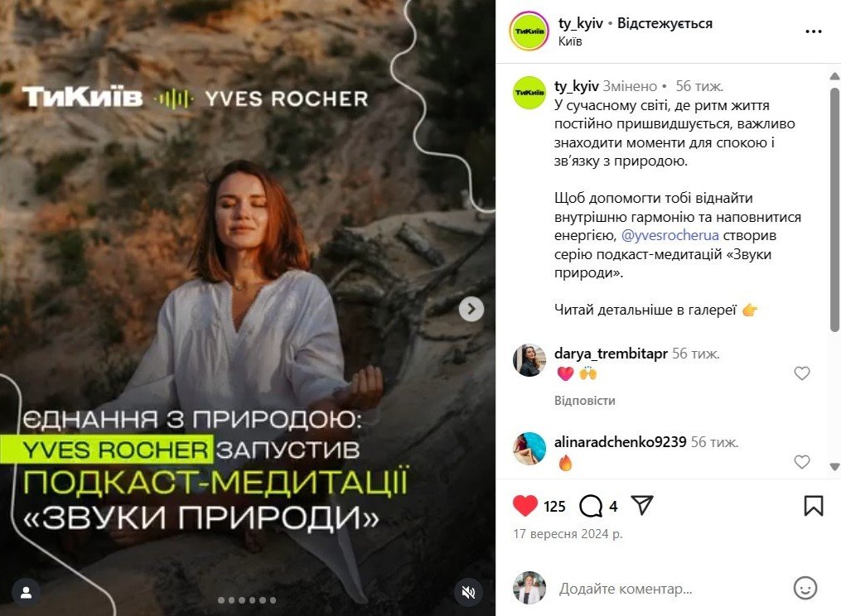
Task: Click the scrollbar down arrow in comments
Action: coord(834,466)
